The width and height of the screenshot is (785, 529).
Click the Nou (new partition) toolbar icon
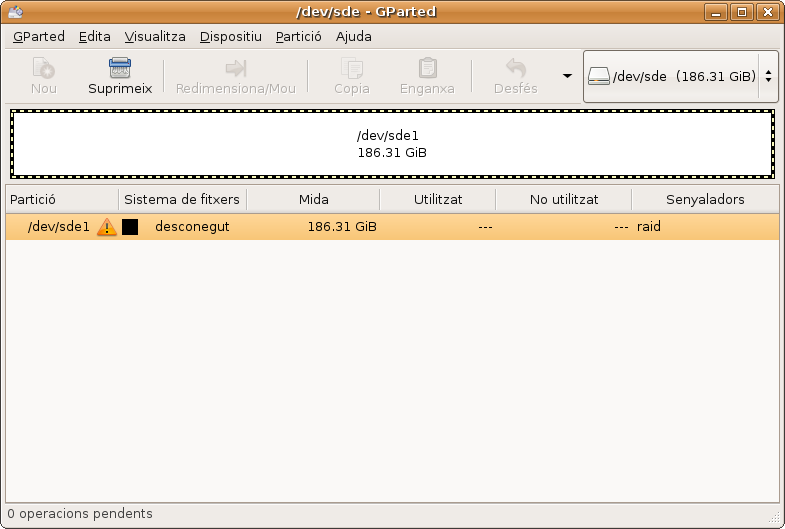click(x=43, y=69)
